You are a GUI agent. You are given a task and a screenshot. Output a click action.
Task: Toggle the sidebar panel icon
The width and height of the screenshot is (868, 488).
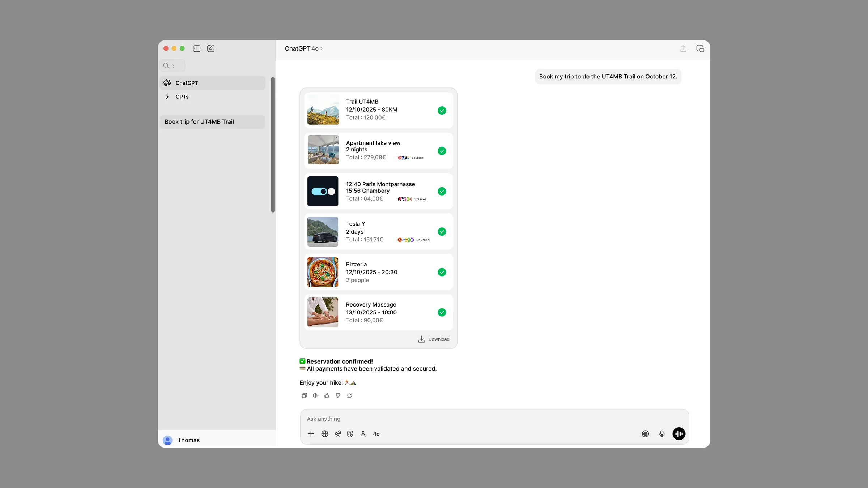click(x=197, y=48)
